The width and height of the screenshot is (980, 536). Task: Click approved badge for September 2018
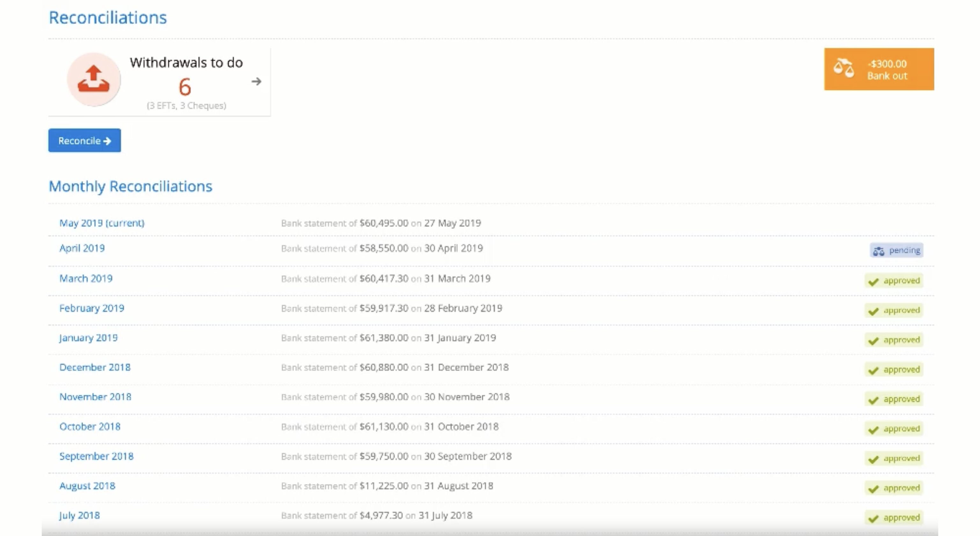point(894,459)
